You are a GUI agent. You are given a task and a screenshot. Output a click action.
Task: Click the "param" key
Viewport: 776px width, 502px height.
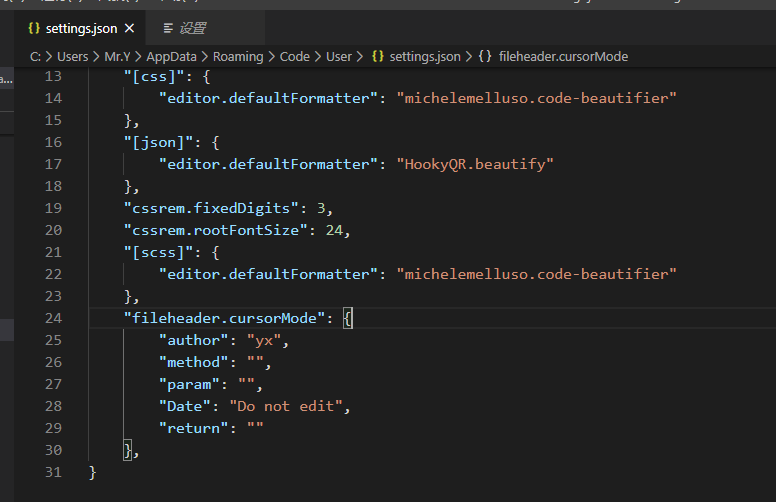tap(189, 384)
